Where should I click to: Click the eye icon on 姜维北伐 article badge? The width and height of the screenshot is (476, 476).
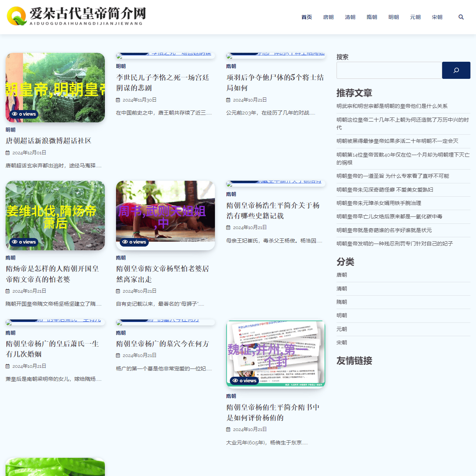pyautogui.click(x=15, y=242)
